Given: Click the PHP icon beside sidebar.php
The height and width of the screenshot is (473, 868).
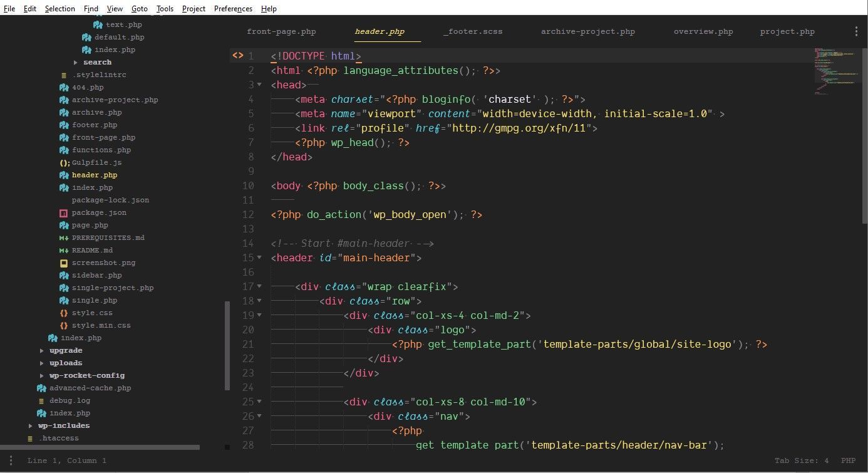Looking at the screenshot, I should (64, 276).
